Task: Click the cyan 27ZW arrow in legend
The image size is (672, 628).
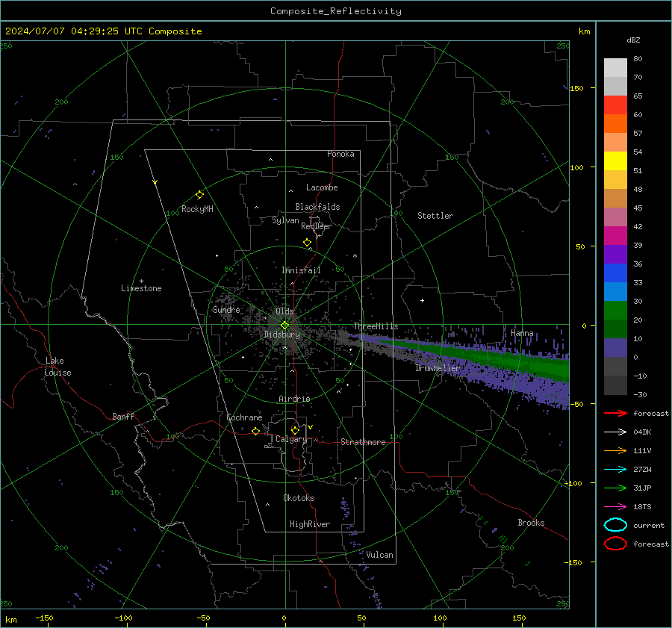Action: (x=615, y=470)
